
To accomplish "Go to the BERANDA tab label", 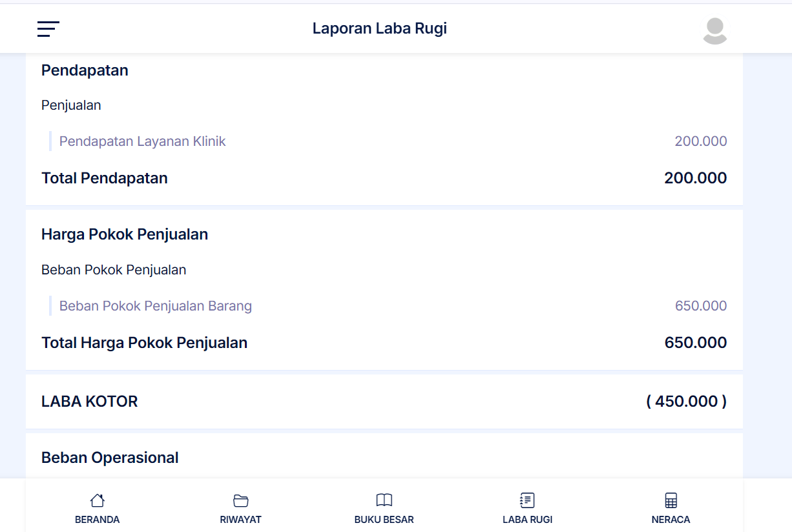I will click(x=97, y=520).
